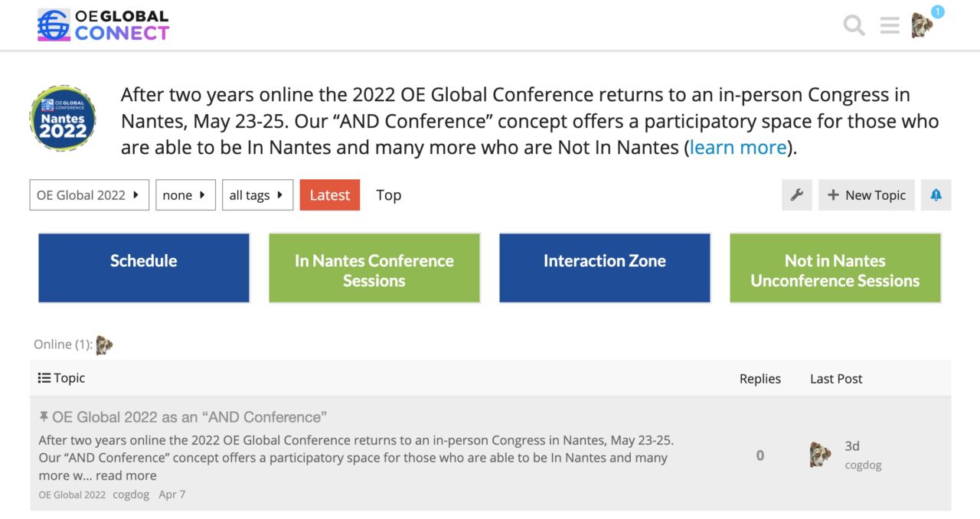Open the wrench admin actions icon
This screenshot has width=980, height=519.
[x=796, y=195]
